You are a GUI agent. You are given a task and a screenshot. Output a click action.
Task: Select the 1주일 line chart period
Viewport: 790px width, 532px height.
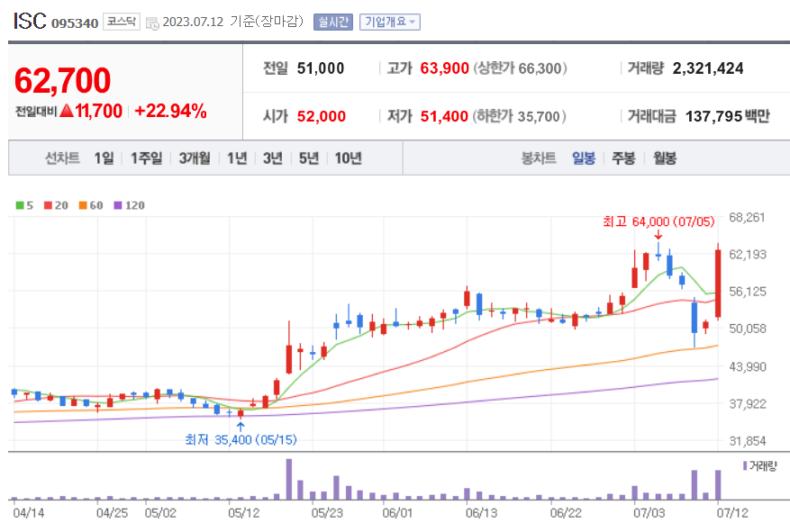[x=147, y=158]
